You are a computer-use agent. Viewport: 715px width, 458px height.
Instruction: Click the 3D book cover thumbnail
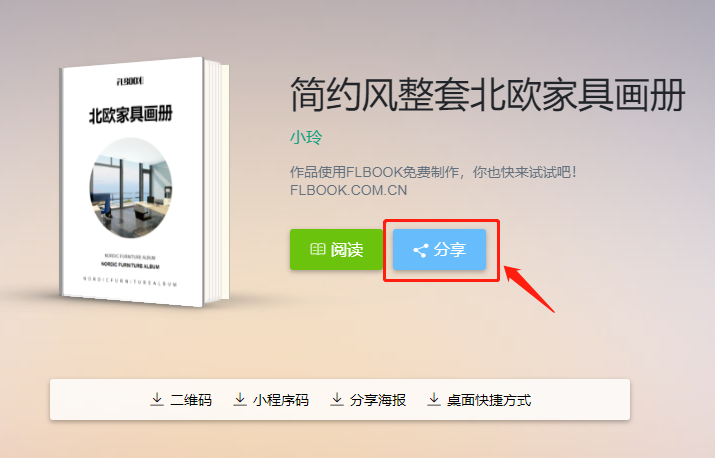click(x=144, y=182)
